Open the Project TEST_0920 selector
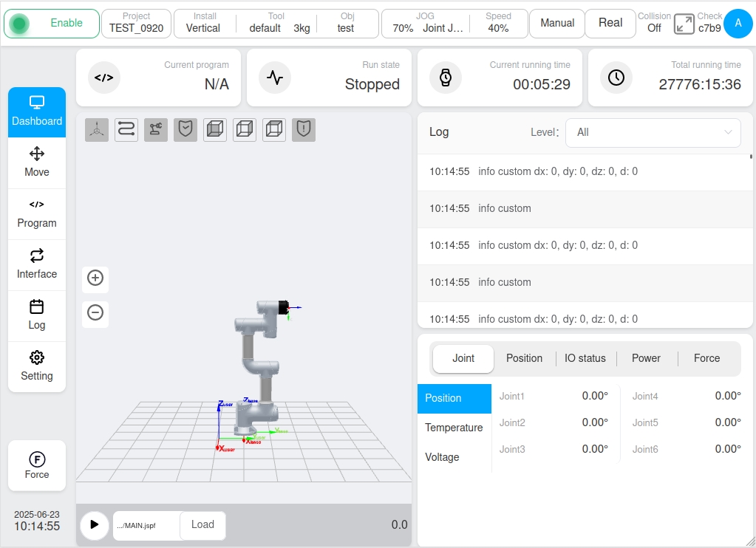Screen dimensions: 756x548 tap(137, 23)
